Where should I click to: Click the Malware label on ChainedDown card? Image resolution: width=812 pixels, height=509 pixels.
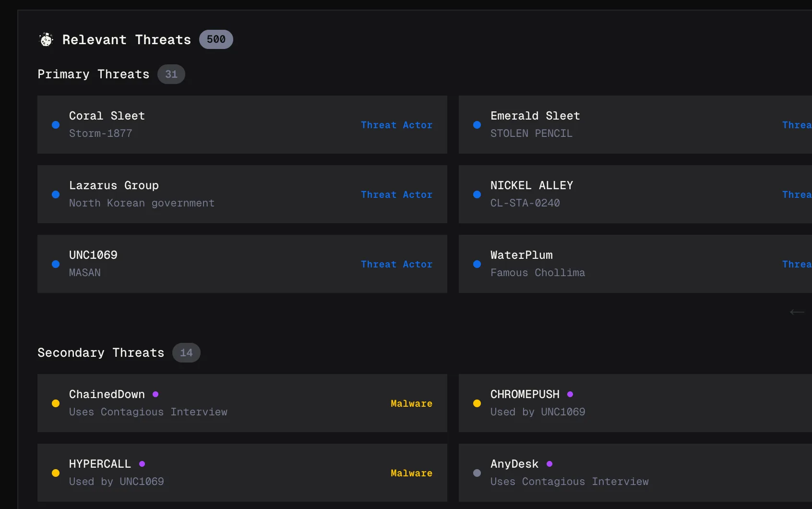[411, 403]
